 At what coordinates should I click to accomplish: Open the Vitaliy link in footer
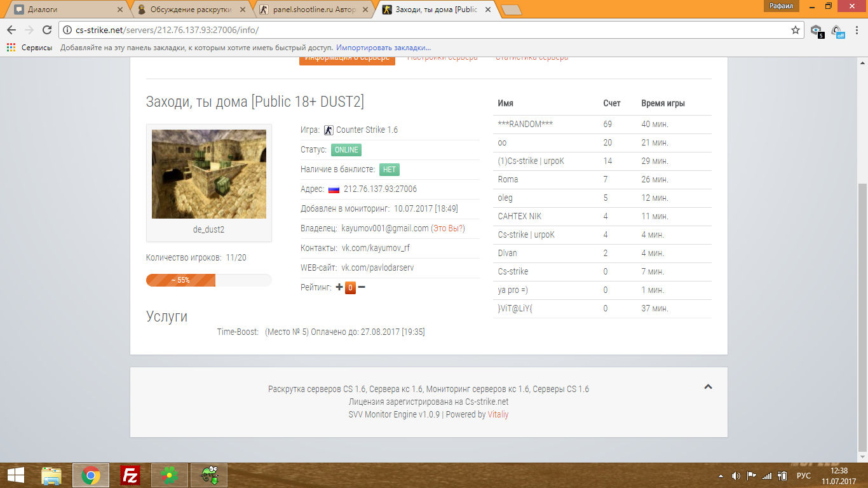tap(498, 414)
